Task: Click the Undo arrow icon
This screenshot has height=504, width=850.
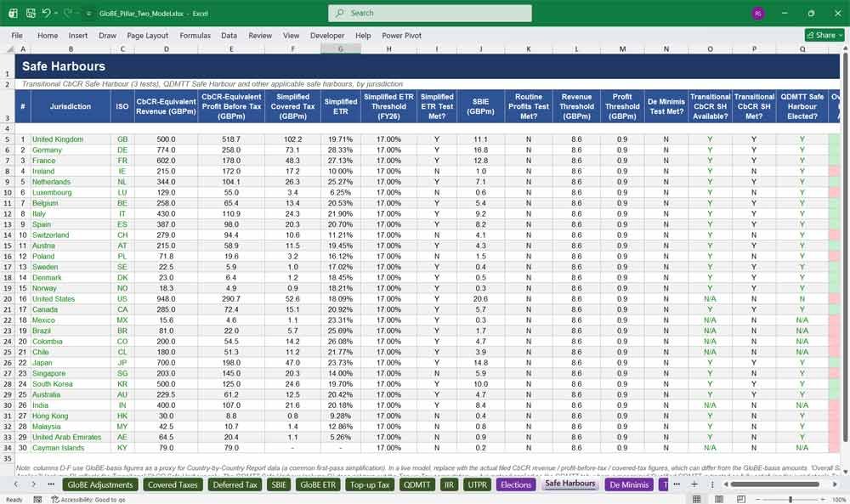Action: tap(46, 13)
